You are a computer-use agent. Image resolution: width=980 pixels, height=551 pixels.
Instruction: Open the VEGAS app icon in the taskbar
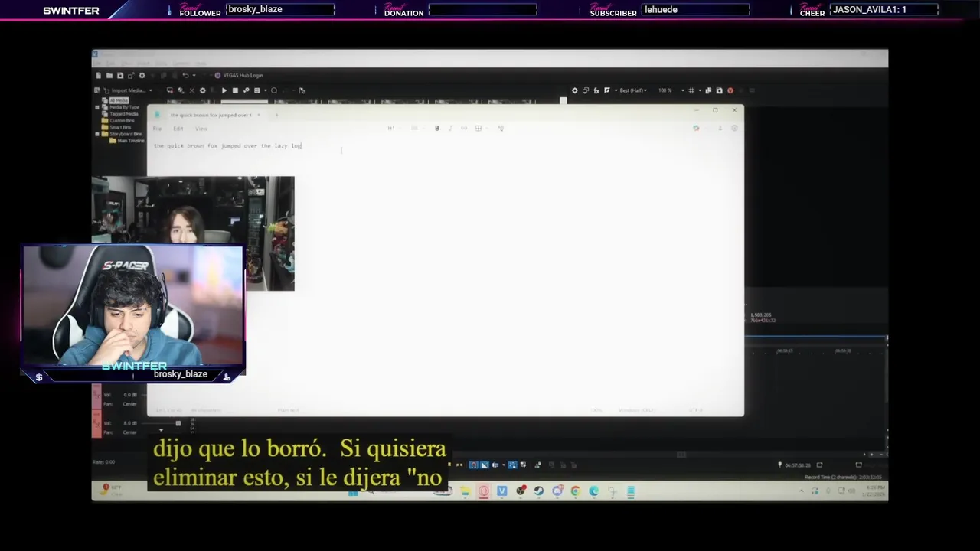(502, 491)
